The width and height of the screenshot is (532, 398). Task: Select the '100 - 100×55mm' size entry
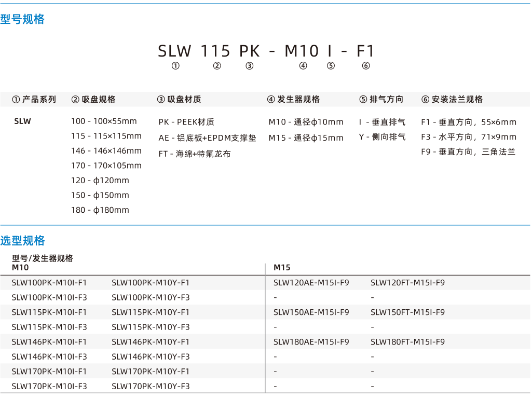point(104,121)
